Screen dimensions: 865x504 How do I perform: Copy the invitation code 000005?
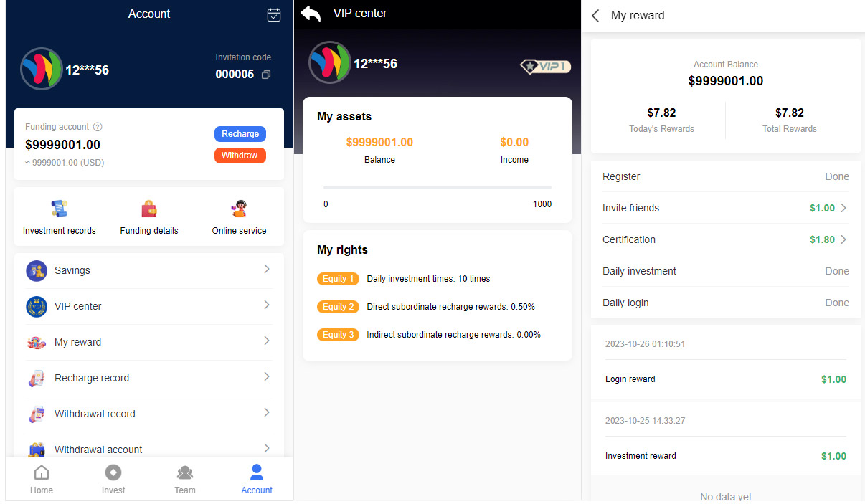click(x=266, y=75)
